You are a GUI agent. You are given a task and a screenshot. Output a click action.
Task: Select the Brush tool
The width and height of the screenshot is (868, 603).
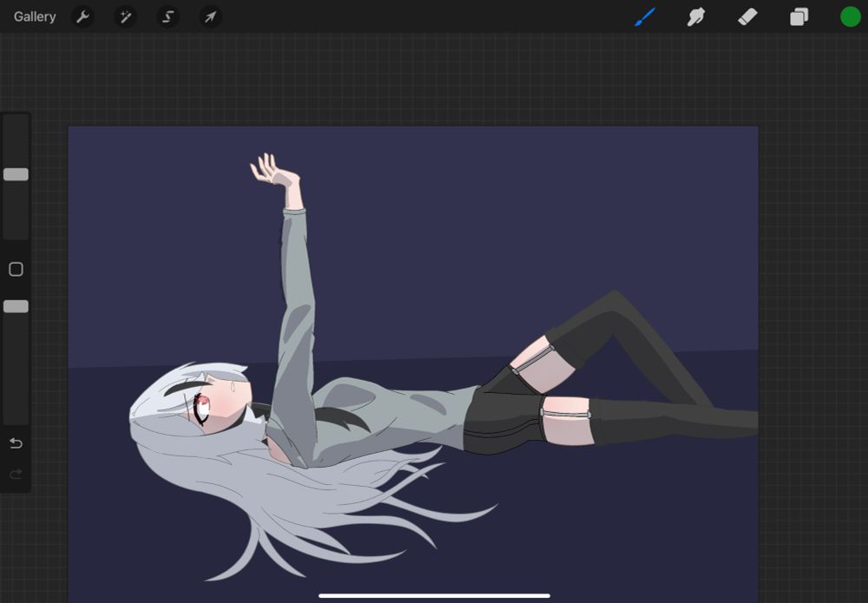point(645,16)
